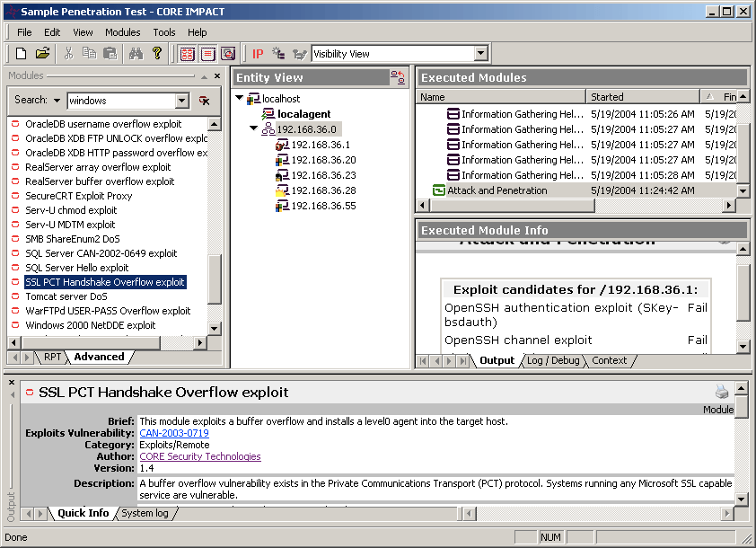Select Serv-U MDTM exploit module
The height and width of the screenshot is (548, 756).
(x=70, y=225)
